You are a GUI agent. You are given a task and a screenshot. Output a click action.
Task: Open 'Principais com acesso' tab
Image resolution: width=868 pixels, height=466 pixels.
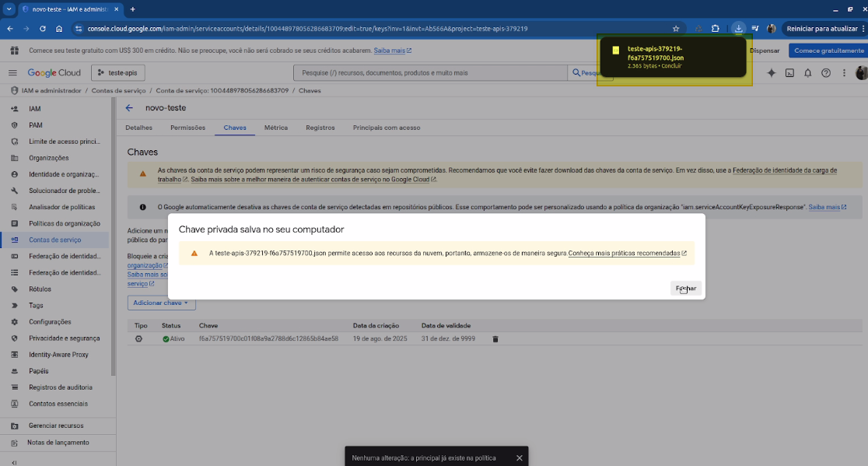point(387,128)
